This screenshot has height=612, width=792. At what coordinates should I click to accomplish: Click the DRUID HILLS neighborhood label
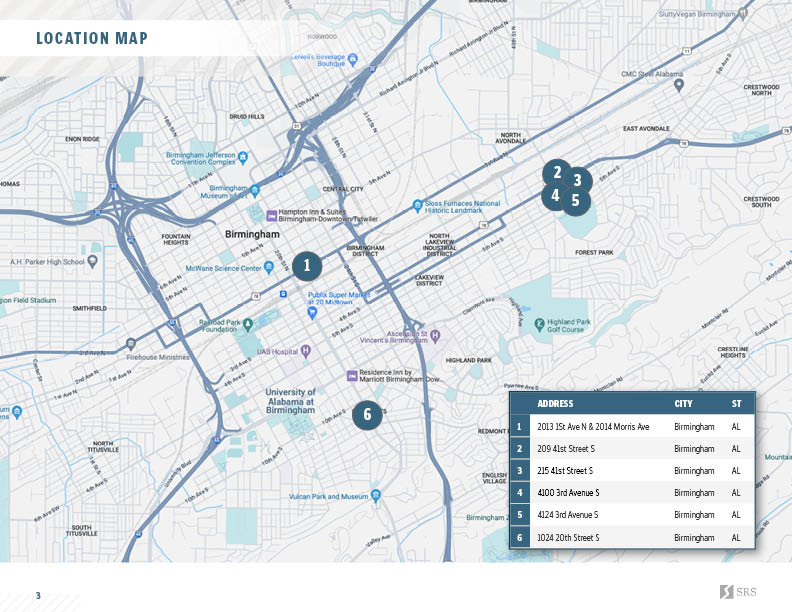click(247, 117)
